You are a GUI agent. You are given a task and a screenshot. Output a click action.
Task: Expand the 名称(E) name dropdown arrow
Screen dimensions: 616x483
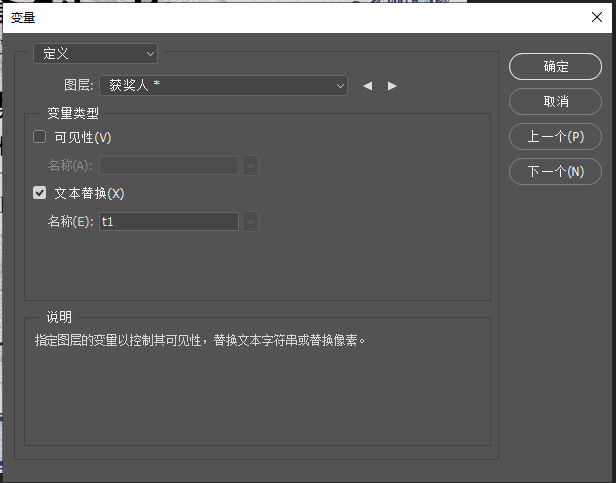[251, 221]
